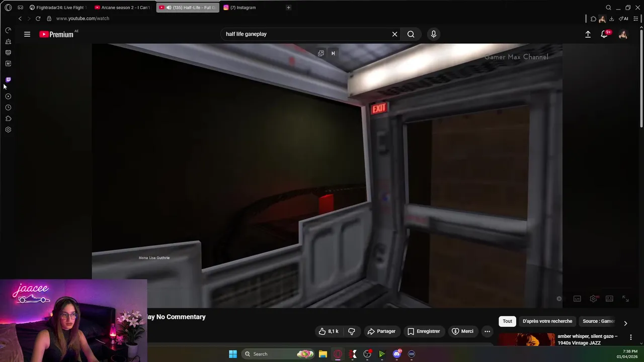Image resolution: width=644 pixels, height=362 pixels.
Task: Toggle the autoplay switch in player controls
Action: click(559, 299)
